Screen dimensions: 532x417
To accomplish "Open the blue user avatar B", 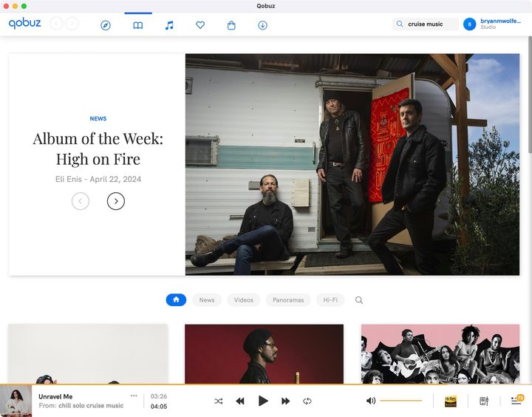I will (x=470, y=24).
